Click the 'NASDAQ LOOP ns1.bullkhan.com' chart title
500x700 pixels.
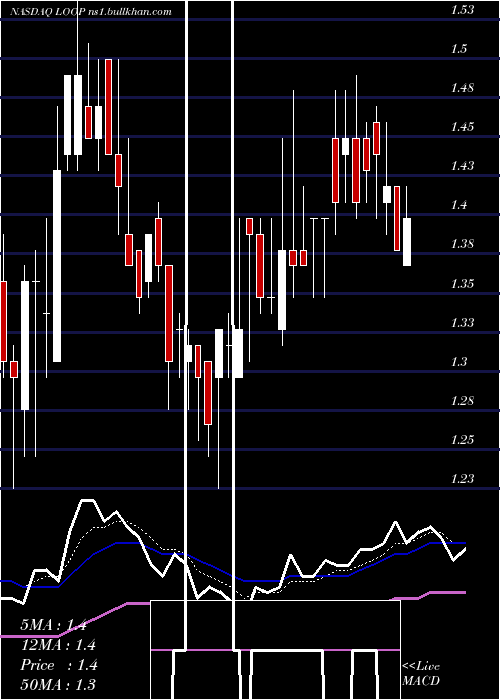click(x=91, y=12)
